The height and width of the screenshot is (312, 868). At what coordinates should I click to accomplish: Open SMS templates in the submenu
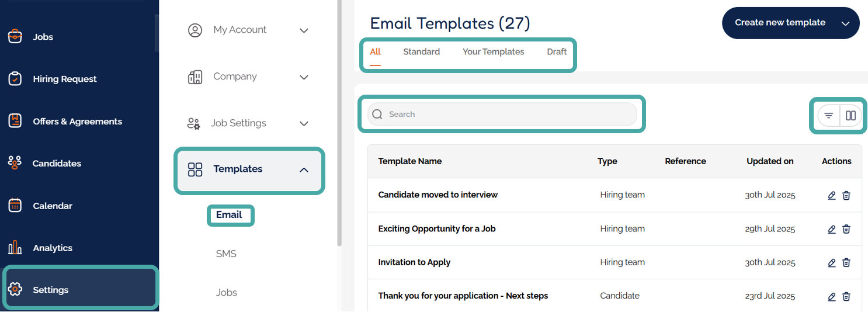pyautogui.click(x=226, y=254)
